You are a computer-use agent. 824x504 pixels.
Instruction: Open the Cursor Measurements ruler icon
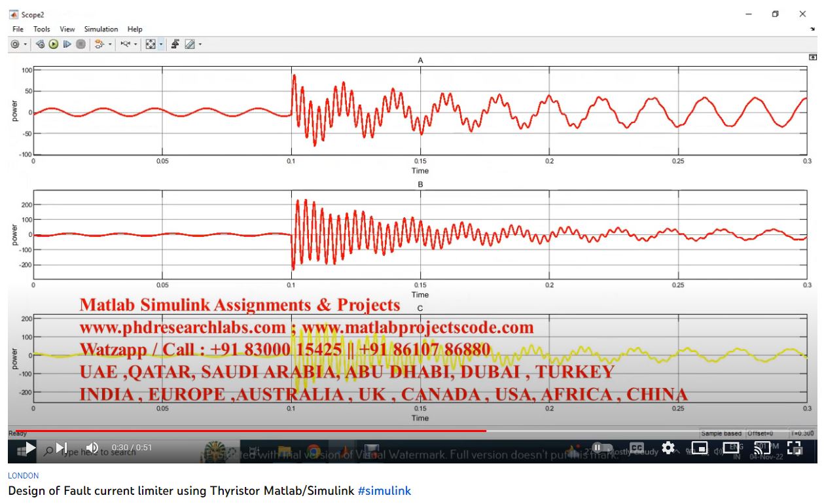click(190, 44)
